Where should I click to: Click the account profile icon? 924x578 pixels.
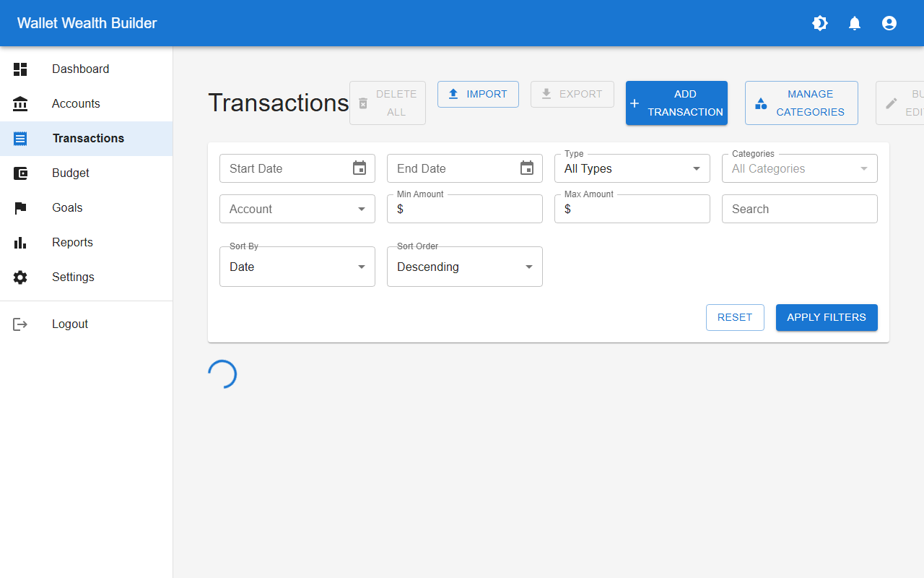pyautogui.click(x=889, y=23)
